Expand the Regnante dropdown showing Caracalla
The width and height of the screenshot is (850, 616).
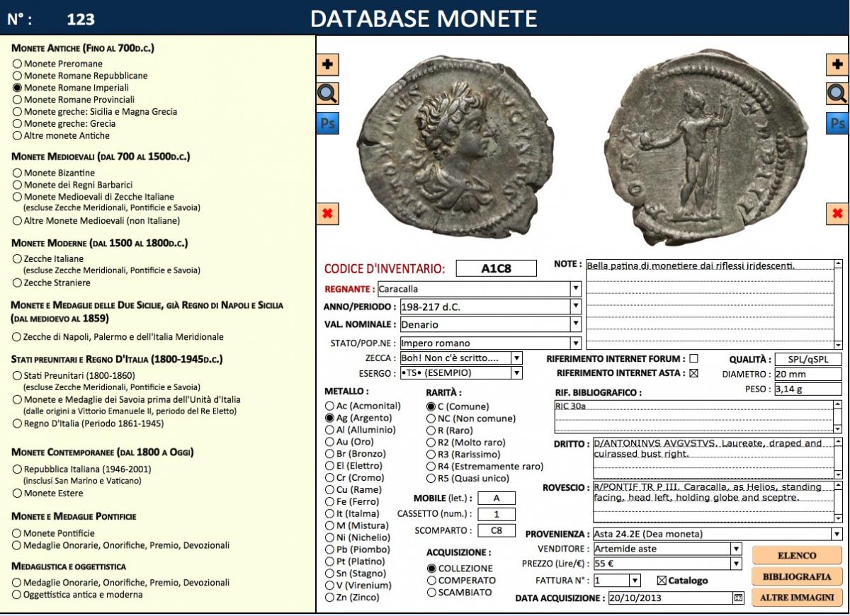point(576,289)
